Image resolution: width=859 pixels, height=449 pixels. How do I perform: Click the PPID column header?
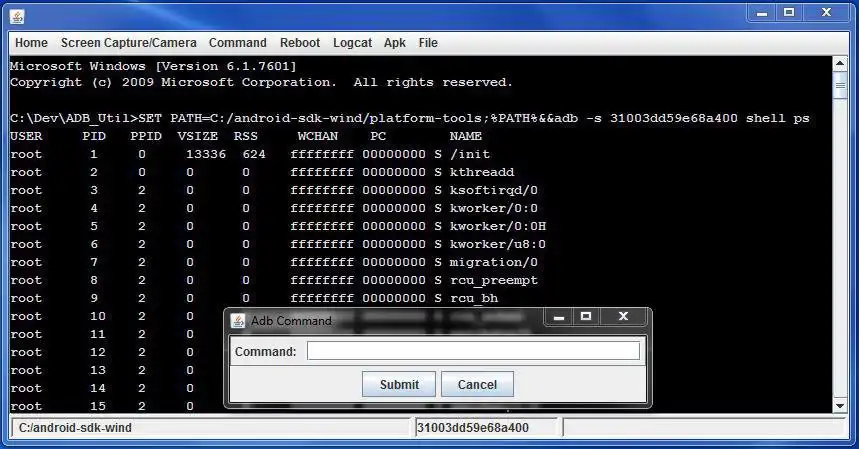click(146, 136)
